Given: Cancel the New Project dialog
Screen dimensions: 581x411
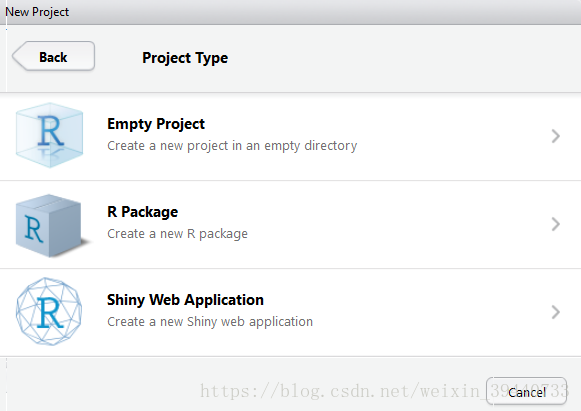Looking at the screenshot, I should [x=527, y=392].
